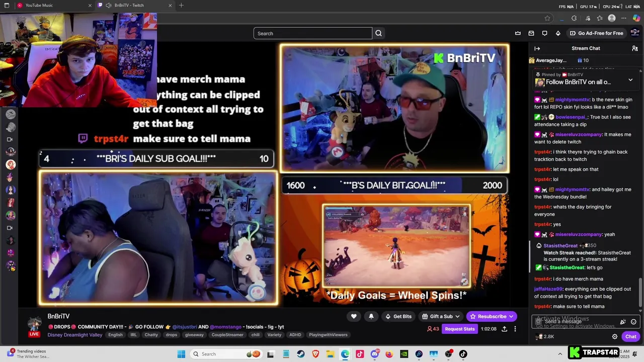The image size is (644, 362).
Task: Open Firefox from the taskbar
Action: pyautogui.click(x=389, y=354)
